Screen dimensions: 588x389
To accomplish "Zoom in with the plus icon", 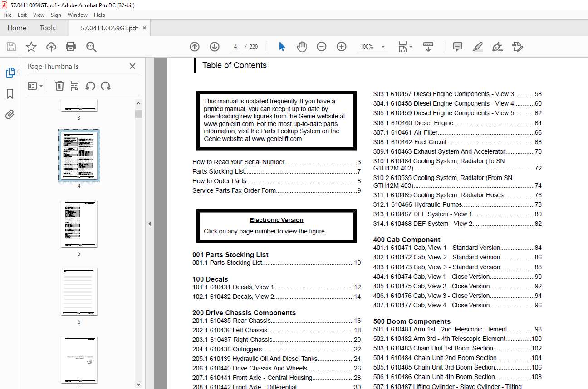I will point(342,47).
